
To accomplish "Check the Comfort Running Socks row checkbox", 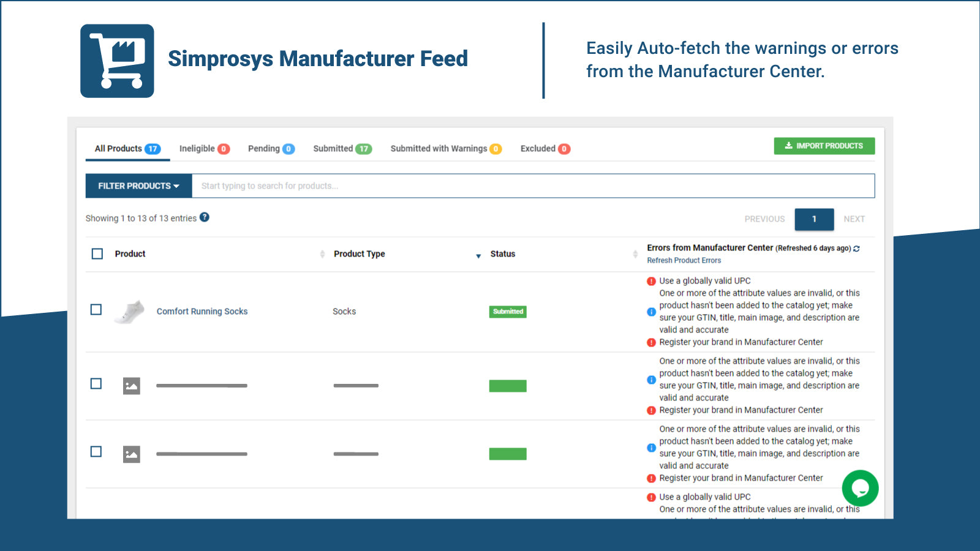I will (96, 310).
